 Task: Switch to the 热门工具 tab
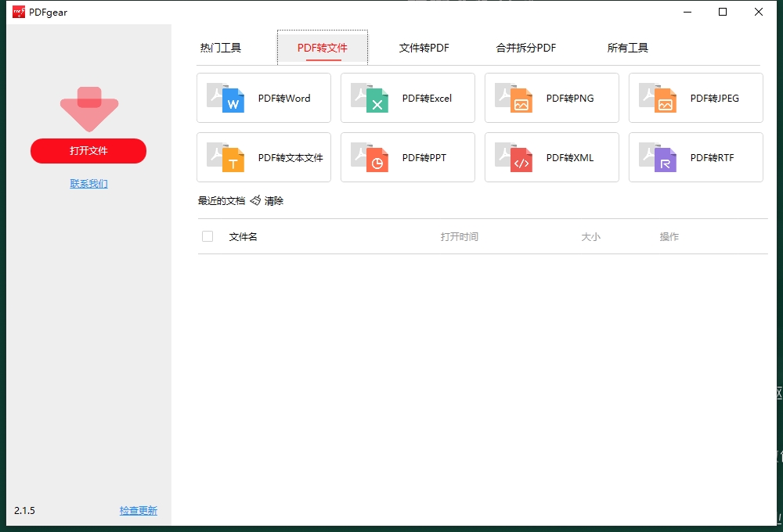click(221, 48)
